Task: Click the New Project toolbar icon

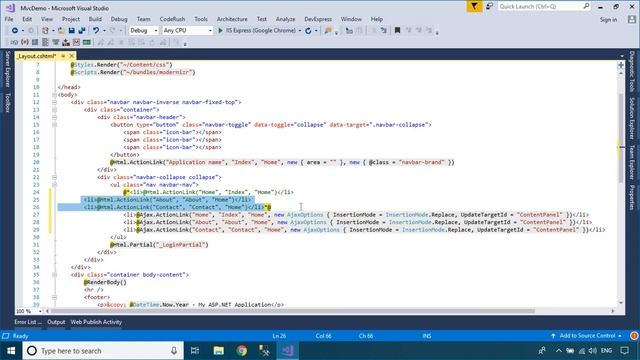Action: click(45, 31)
